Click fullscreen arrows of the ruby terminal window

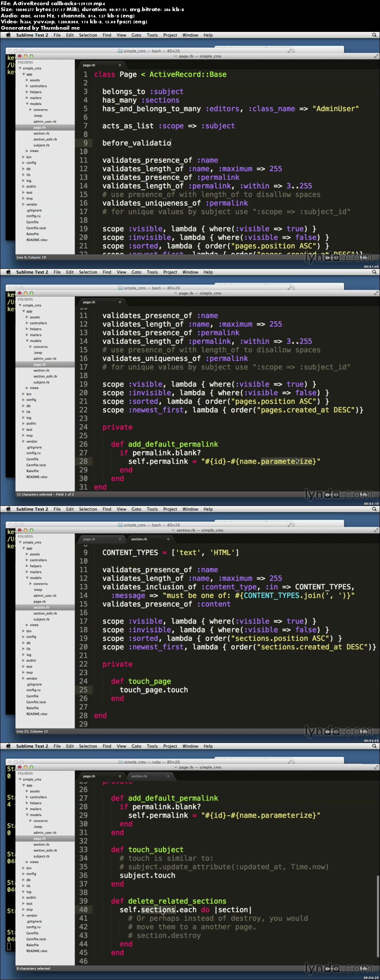pos(290,762)
